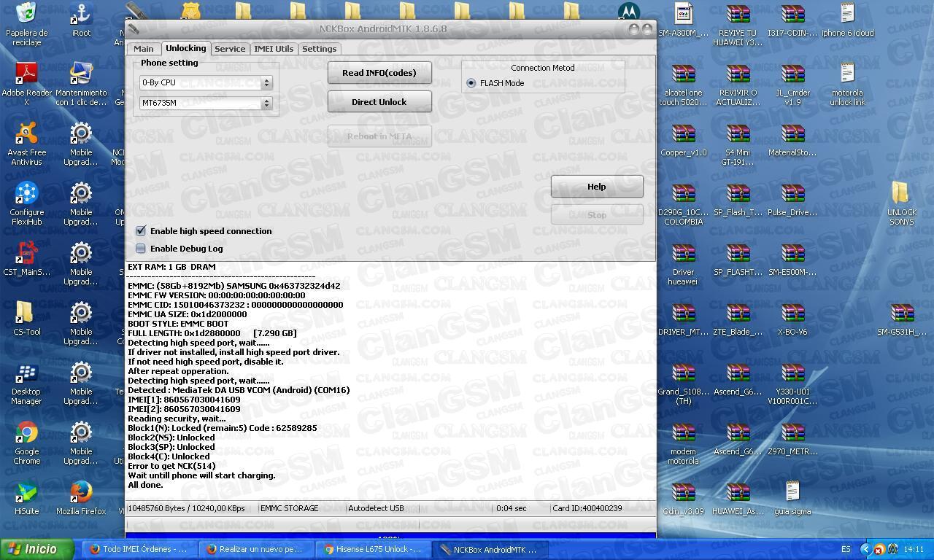Viewport: 934px width, 560px height.
Task: Select the CS-Tool folder icon
Action: tap(26, 319)
